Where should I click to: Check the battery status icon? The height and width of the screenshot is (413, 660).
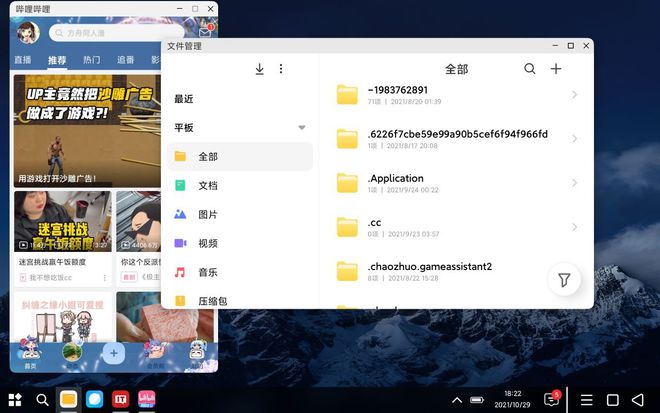point(477,400)
